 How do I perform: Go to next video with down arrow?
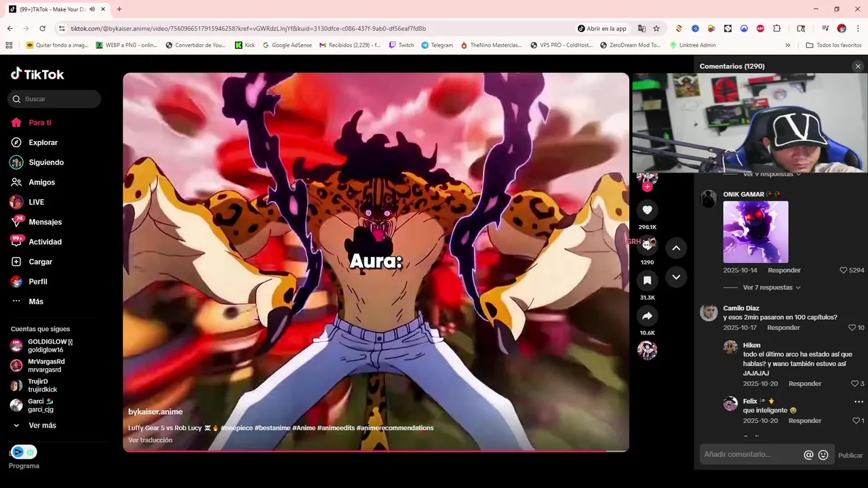coord(676,277)
